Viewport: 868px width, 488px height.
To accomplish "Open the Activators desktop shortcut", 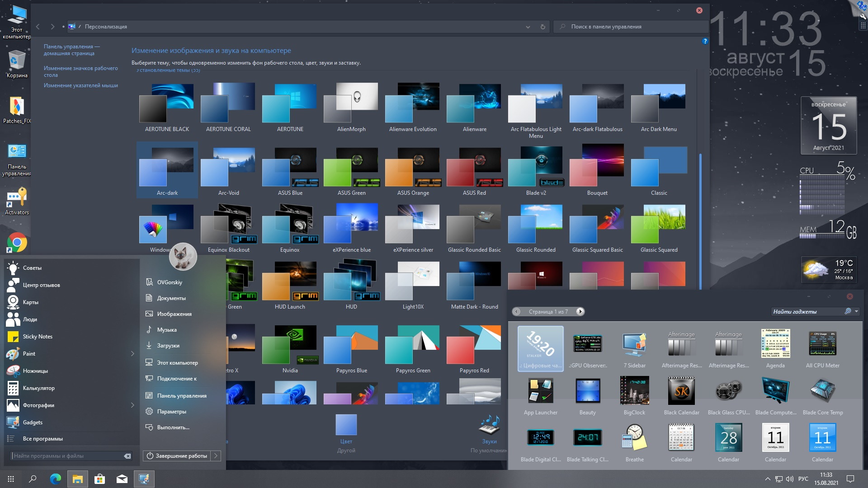I will pos(17,199).
